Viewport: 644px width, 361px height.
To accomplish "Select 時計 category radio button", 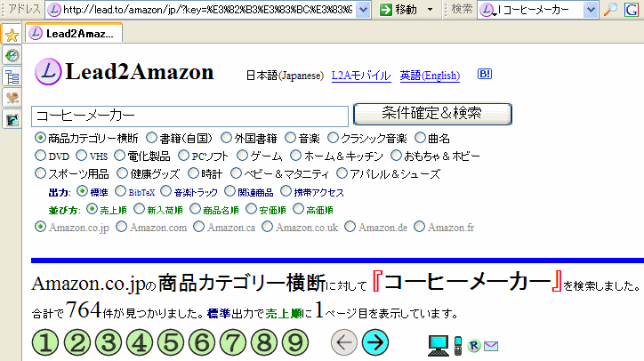I will [193, 173].
